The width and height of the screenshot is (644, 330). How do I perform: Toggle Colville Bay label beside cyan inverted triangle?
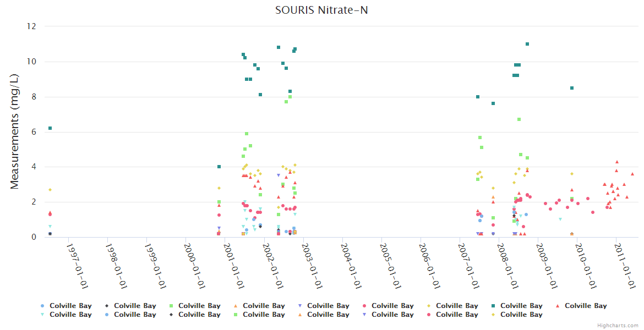tap(70, 315)
